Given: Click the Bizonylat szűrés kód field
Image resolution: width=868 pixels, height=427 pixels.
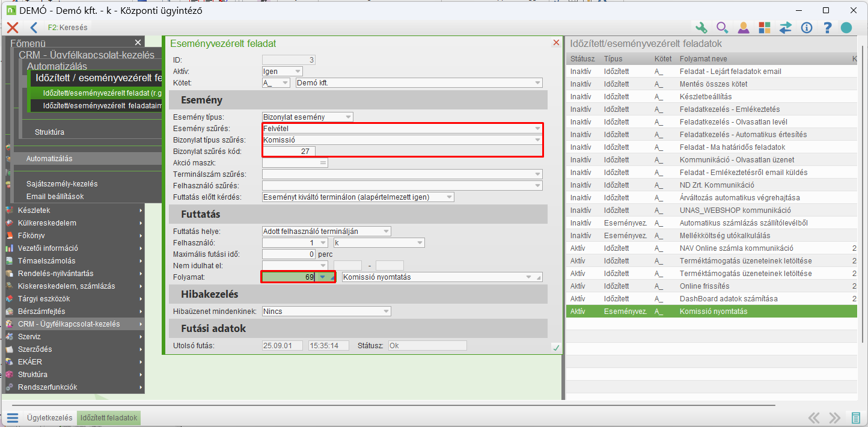Looking at the screenshot, I should tap(289, 152).
